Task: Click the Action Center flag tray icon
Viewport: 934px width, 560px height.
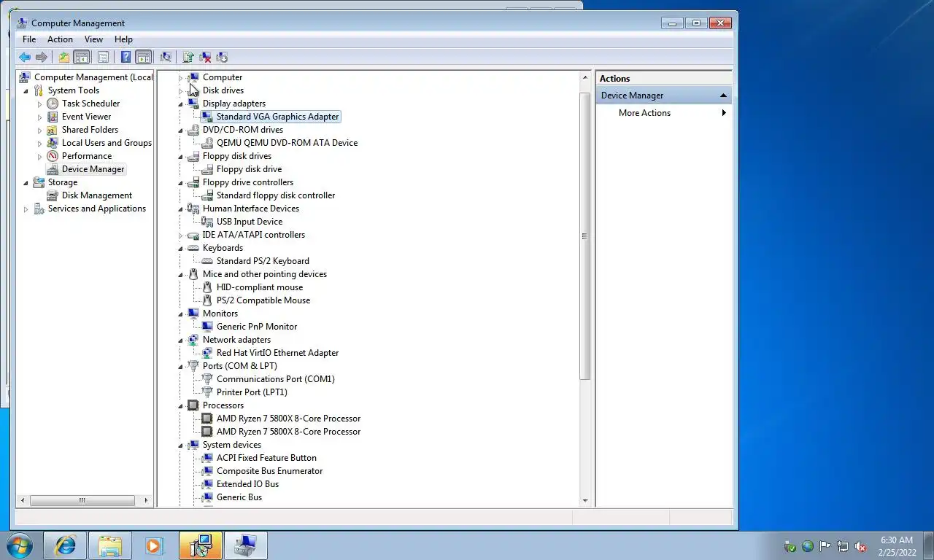Action: (x=825, y=546)
